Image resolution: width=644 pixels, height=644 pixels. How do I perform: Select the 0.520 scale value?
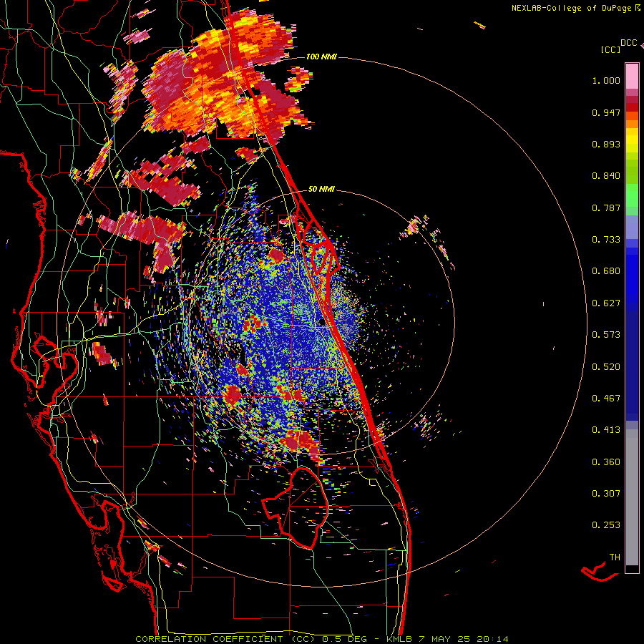coord(606,367)
